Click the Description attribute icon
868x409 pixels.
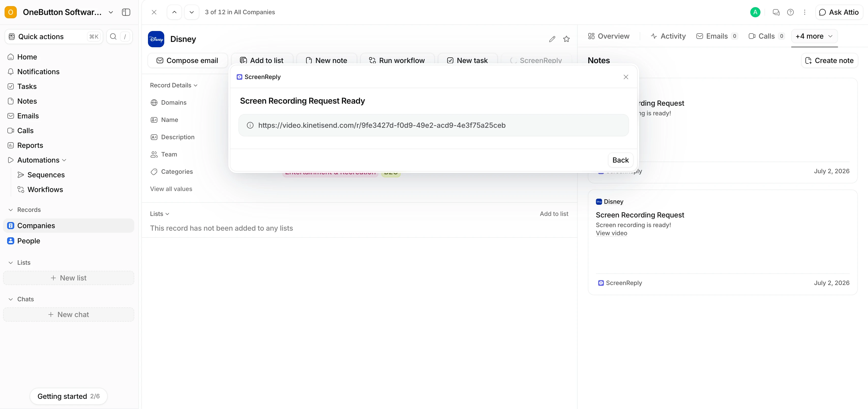(x=154, y=137)
